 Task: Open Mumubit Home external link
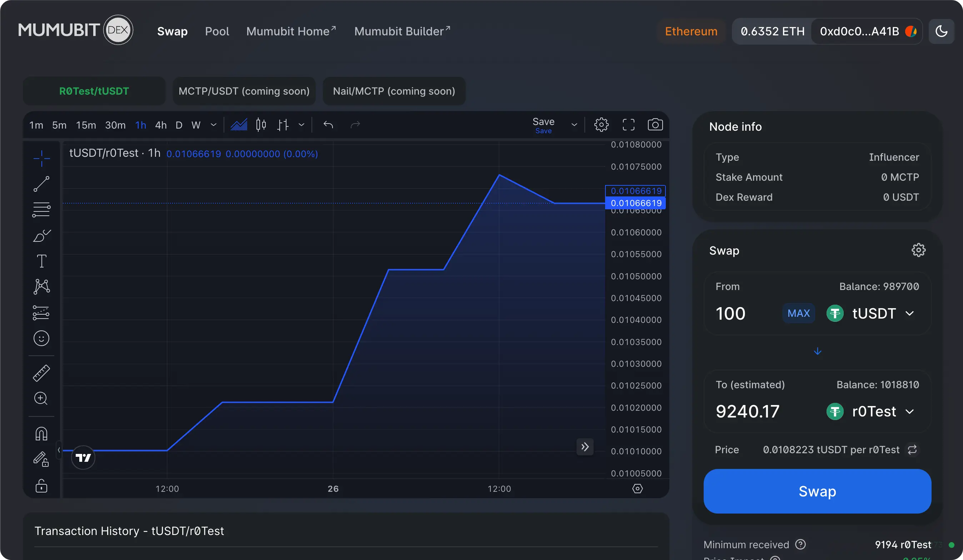[291, 31]
